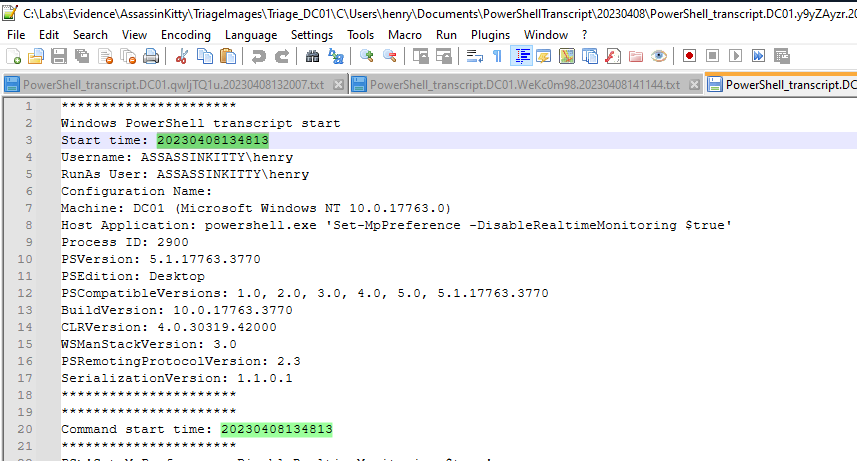Click the highlighted Start time value 20230408134813
Image resolution: width=857 pixels, height=461 pixels.
coord(213,141)
